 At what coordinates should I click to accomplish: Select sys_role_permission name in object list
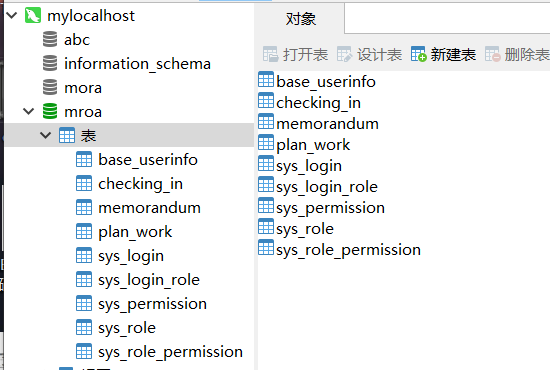point(348,250)
